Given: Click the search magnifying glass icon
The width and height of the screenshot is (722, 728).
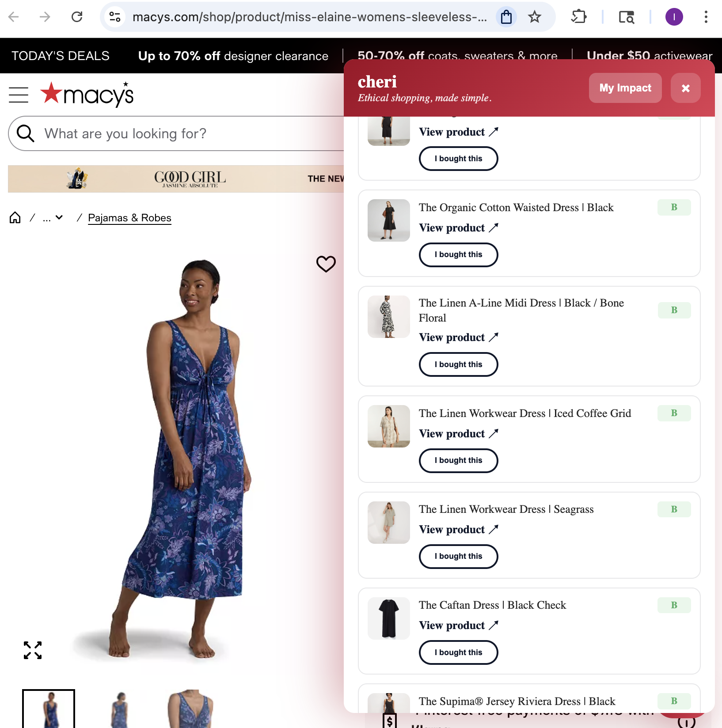Looking at the screenshot, I should (x=25, y=133).
